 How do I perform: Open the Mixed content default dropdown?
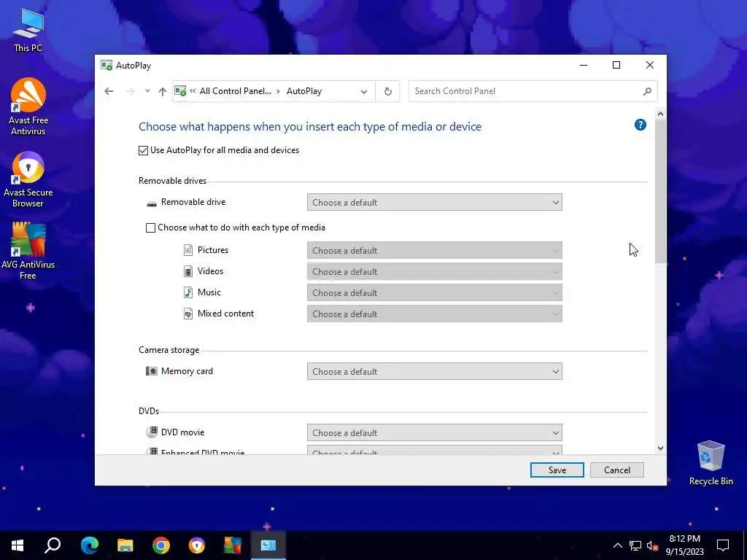point(435,314)
